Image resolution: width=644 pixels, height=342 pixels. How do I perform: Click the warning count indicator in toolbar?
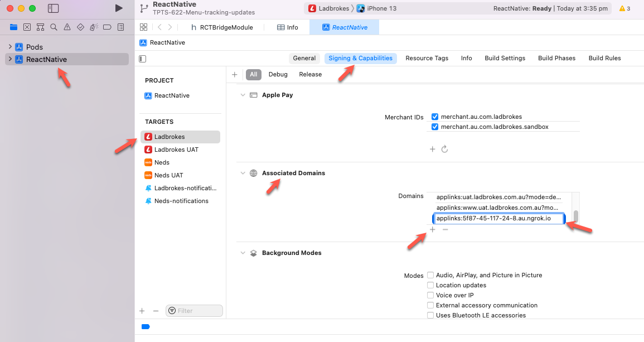click(x=624, y=8)
